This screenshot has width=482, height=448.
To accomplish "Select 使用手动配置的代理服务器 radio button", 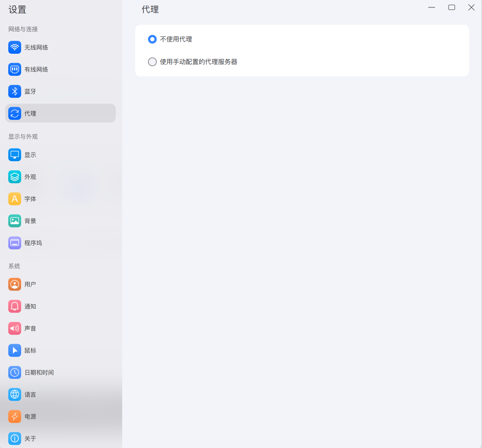I will [x=152, y=62].
